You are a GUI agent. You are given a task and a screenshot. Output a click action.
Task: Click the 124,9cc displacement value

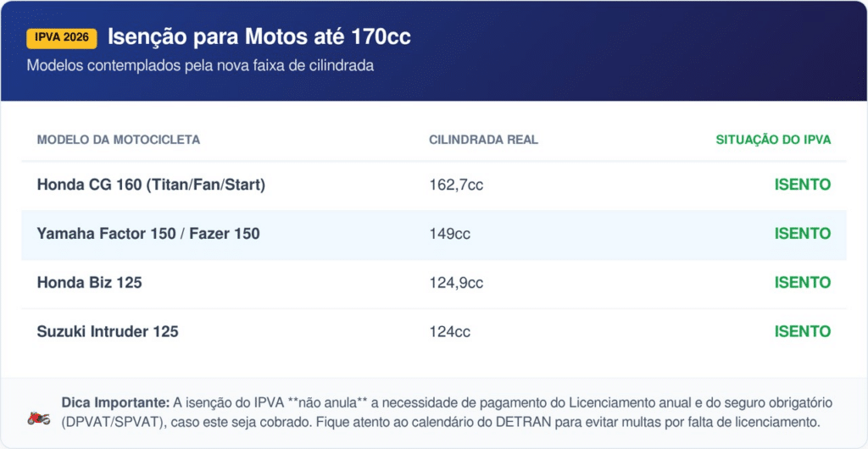[x=456, y=283]
